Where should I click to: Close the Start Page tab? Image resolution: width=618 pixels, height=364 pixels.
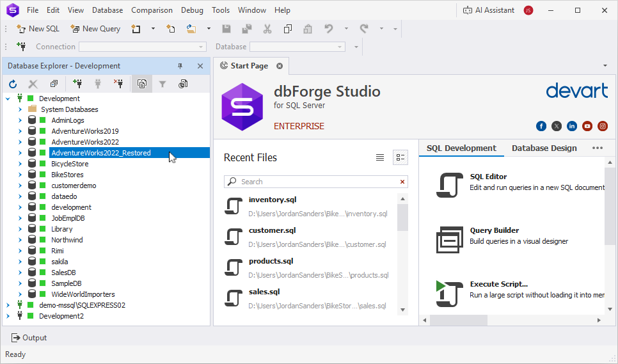280,66
